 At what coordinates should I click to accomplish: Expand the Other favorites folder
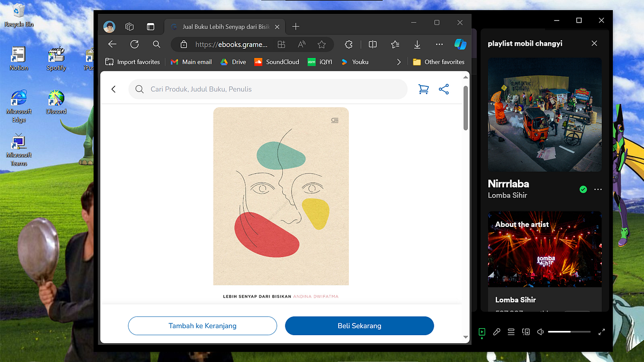click(438, 62)
